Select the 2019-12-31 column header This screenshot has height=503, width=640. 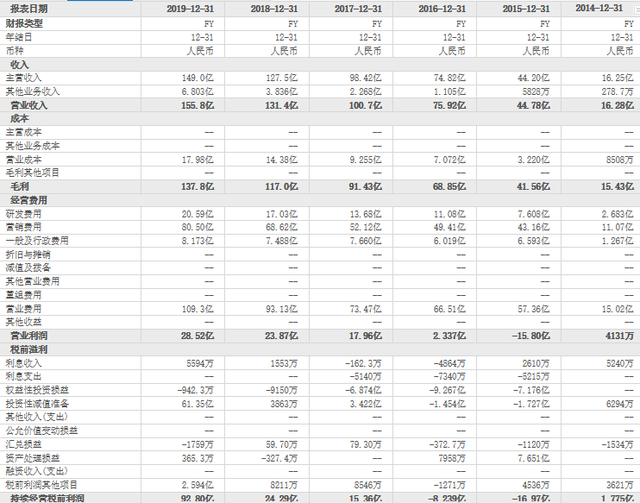[x=190, y=9]
